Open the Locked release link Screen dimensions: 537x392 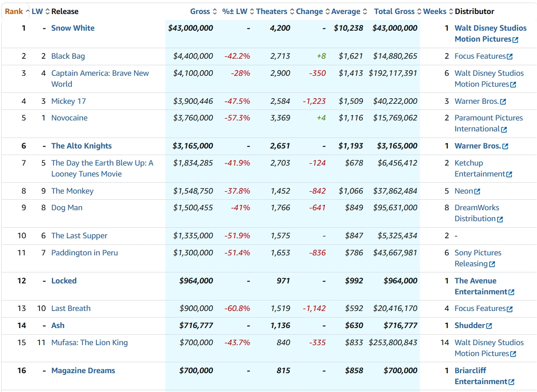pyautogui.click(x=64, y=281)
